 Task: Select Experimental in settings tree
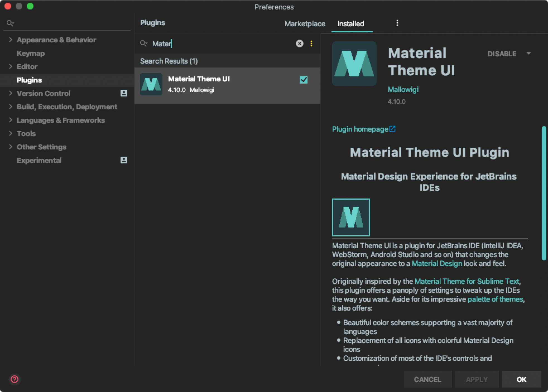(39, 160)
